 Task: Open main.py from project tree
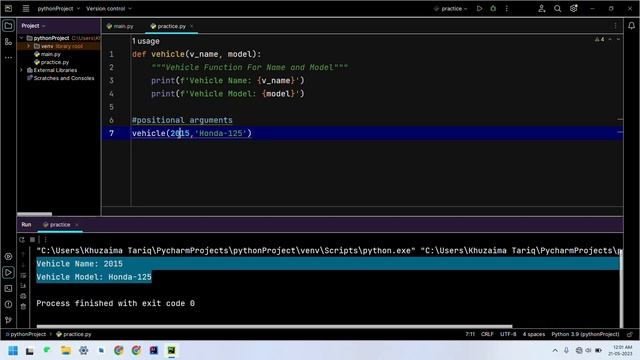(51, 54)
